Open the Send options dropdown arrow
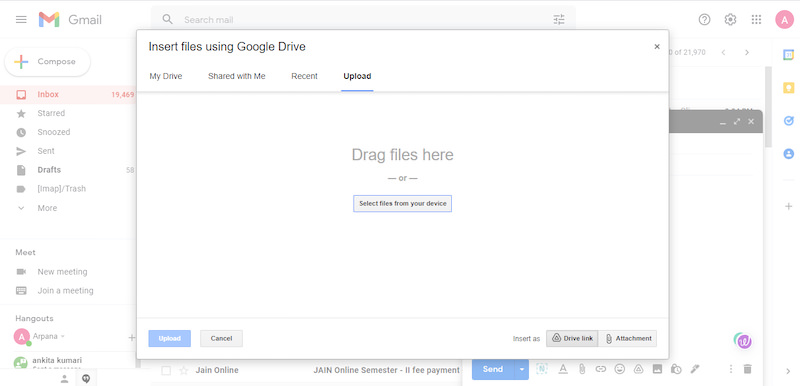800x386 pixels. coord(521,369)
